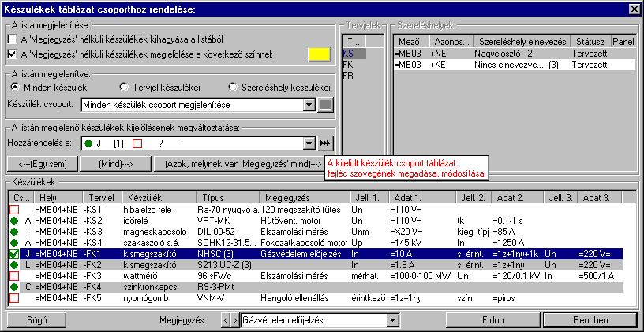The height and width of the screenshot is (332, 644).
Task: Select the 'Szereléshely készülékei' radio button
Action: pyautogui.click(x=232, y=86)
